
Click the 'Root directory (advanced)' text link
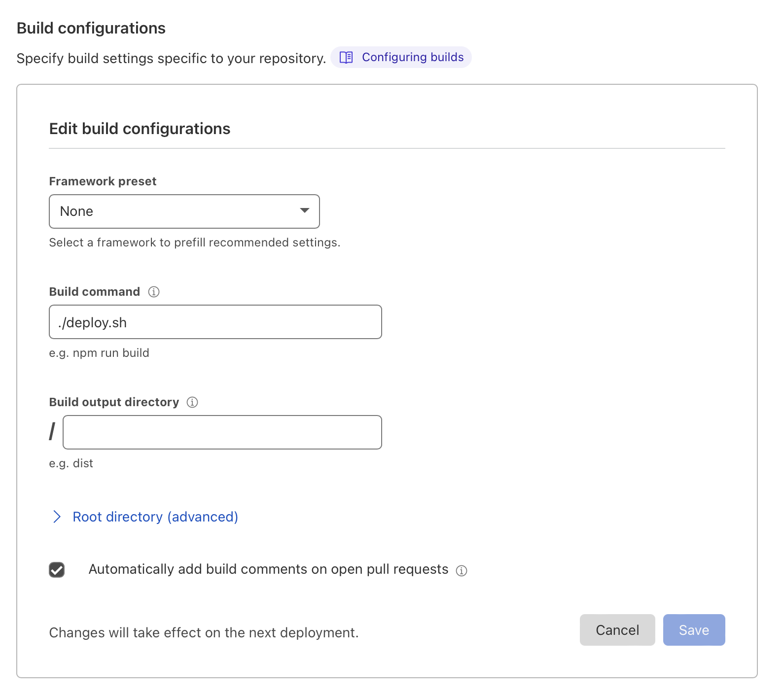(x=155, y=517)
